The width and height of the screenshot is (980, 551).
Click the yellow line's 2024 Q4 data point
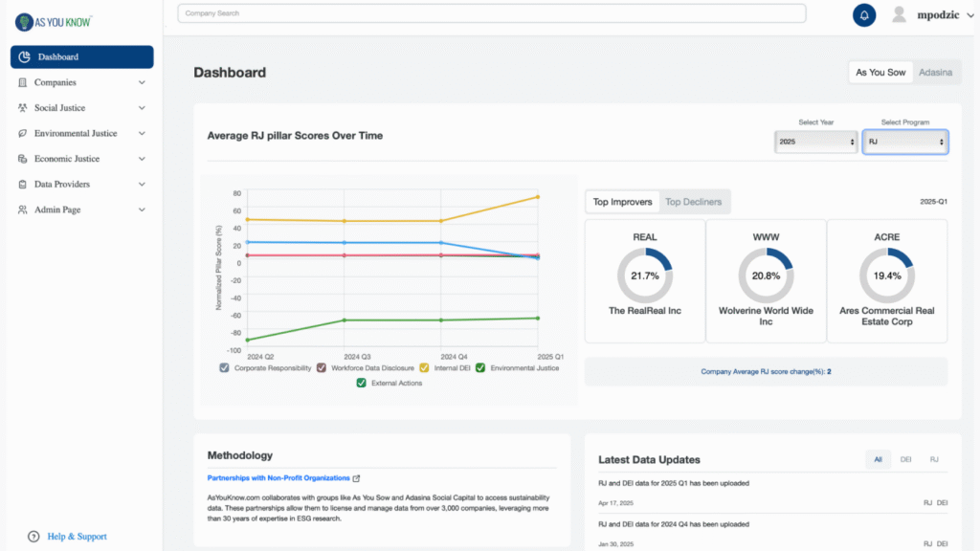click(441, 221)
